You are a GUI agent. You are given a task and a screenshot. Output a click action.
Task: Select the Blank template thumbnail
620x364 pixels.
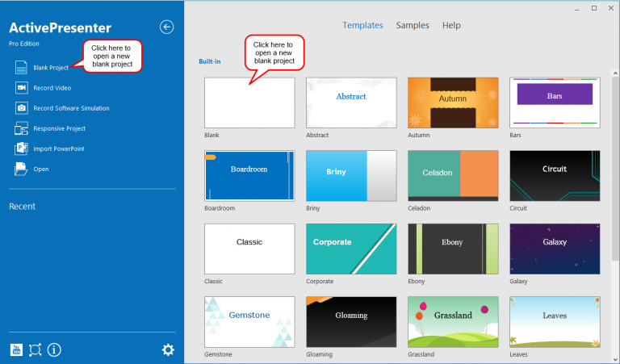[x=249, y=103]
